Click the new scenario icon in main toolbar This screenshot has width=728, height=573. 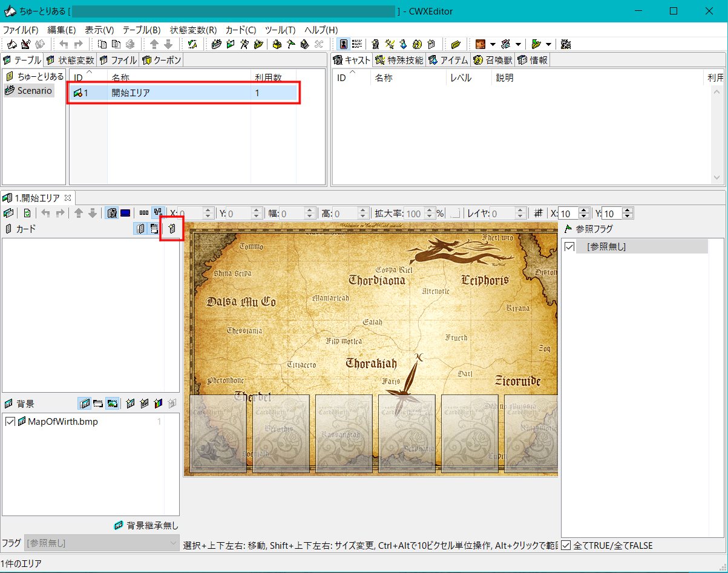click(x=11, y=44)
